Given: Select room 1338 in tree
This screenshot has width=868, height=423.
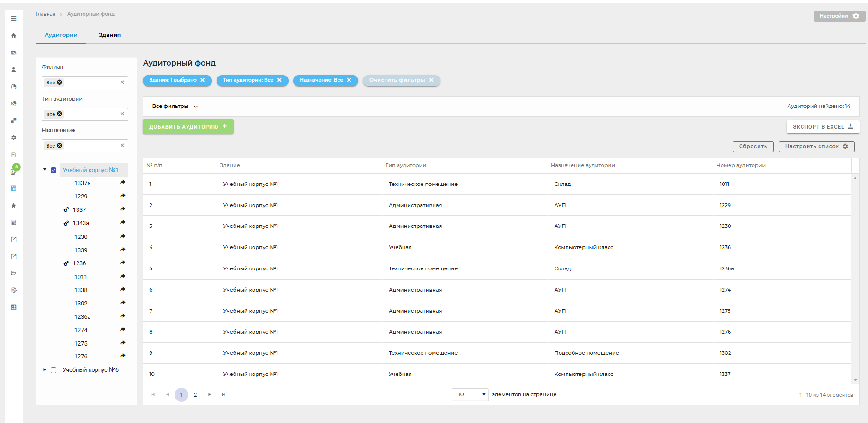Looking at the screenshot, I should point(81,290).
